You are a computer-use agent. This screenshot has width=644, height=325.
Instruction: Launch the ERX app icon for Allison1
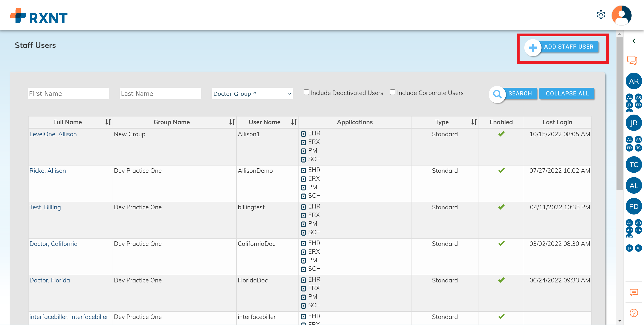[x=303, y=143]
